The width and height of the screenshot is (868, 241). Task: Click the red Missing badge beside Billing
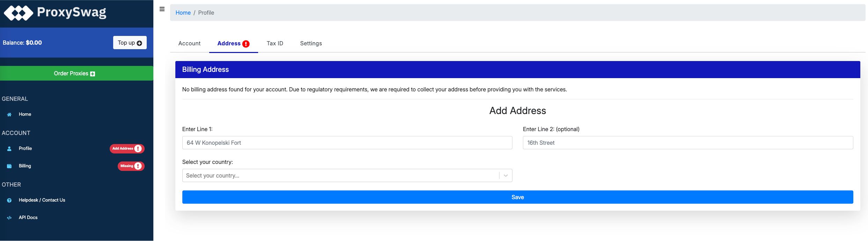pos(131,166)
